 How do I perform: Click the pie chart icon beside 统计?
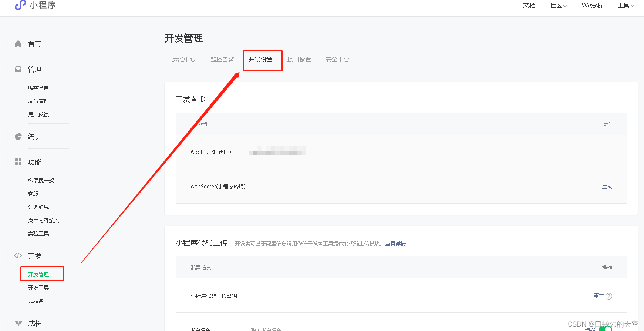pos(18,137)
